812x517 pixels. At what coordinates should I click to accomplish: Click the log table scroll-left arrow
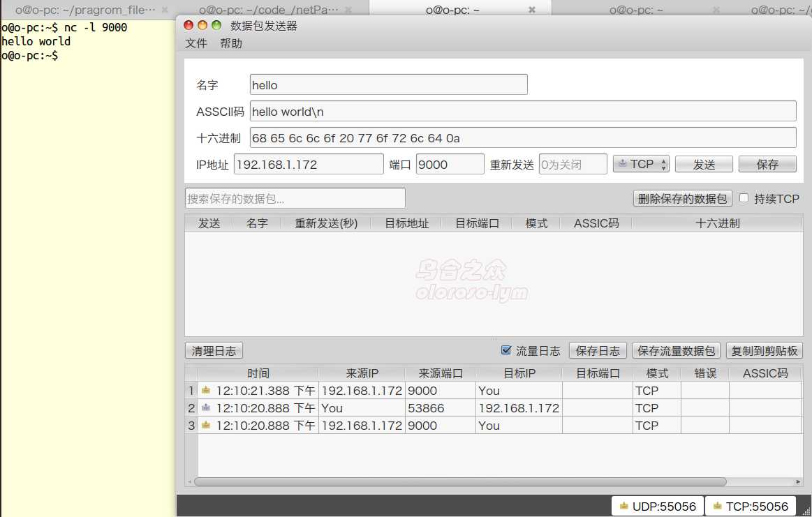(x=189, y=482)
